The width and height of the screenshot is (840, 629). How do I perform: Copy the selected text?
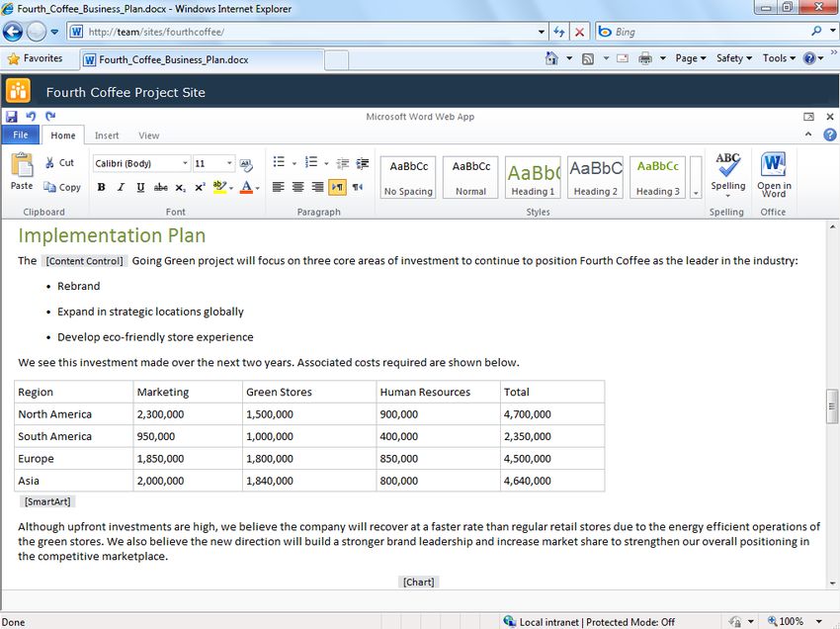(62, 187)
